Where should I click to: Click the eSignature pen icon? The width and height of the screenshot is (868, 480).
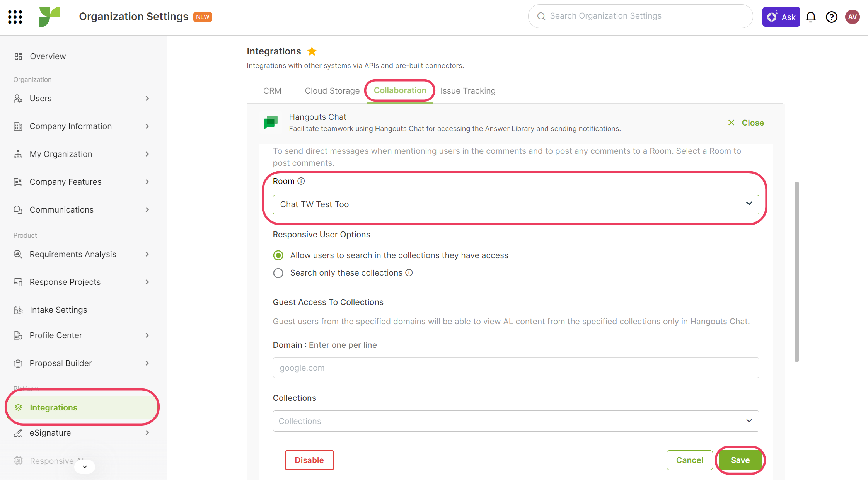point(18,433)
